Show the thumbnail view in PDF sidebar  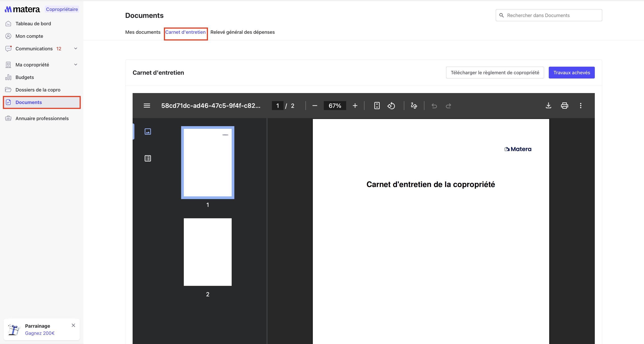point(148,132)
